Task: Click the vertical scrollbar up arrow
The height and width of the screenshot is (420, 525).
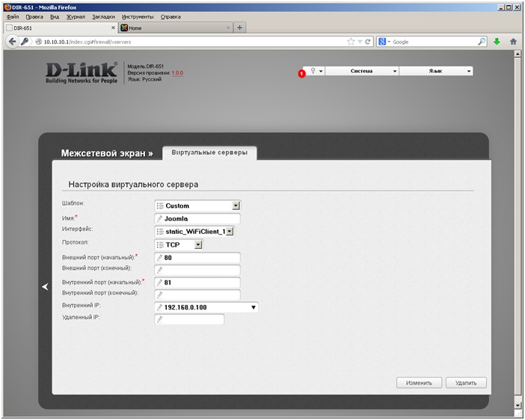Action: (x=518, y=54)
